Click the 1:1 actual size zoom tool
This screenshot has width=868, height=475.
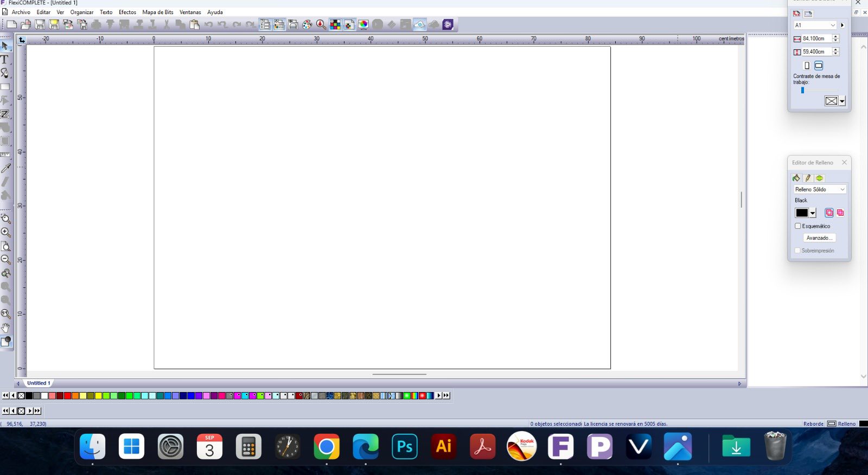pos(5,314)
